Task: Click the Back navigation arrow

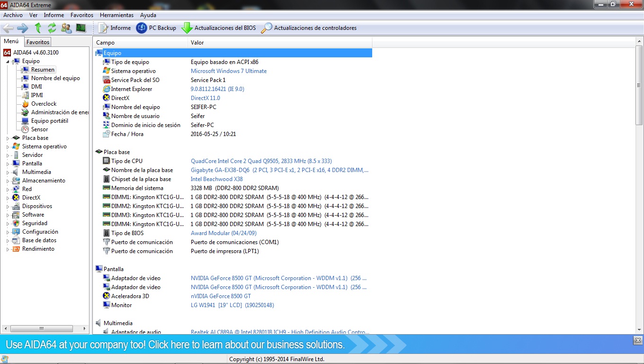Action: coord(8,28)
